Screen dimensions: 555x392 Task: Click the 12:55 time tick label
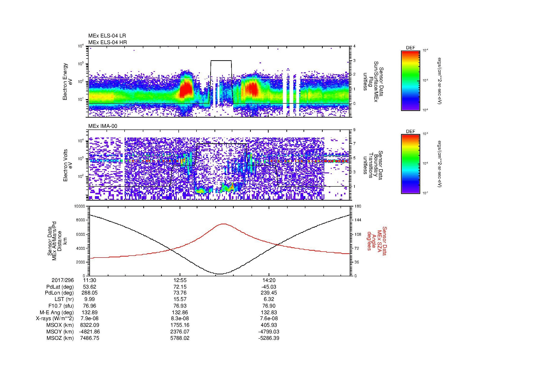pyautogui.click(x=180, y=280)
